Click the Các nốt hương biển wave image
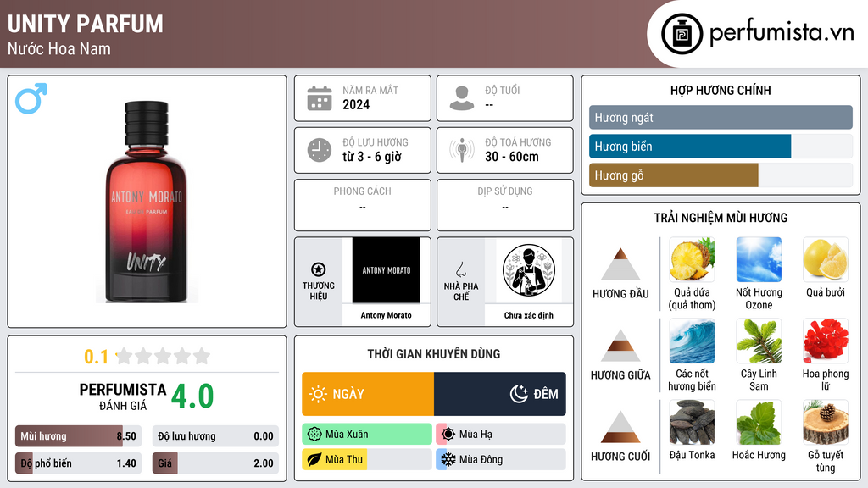Viewport: 868px width, 488px height. tap(692, 341)
